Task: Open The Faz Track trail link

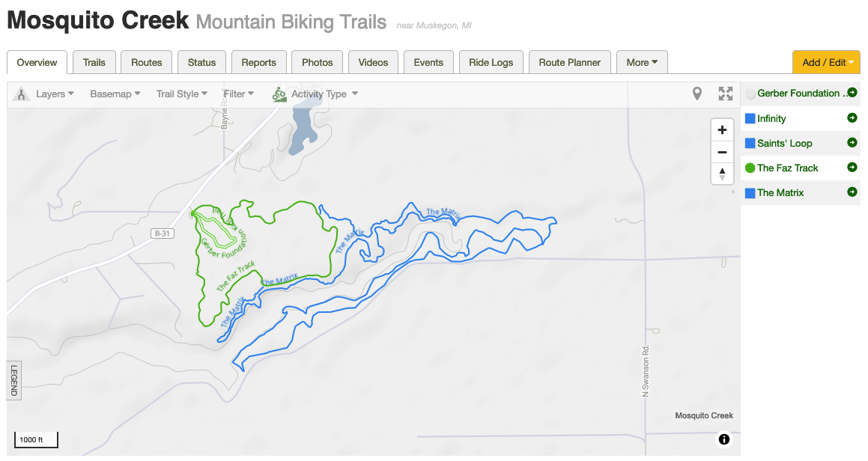Action: [x=787, y=168]
